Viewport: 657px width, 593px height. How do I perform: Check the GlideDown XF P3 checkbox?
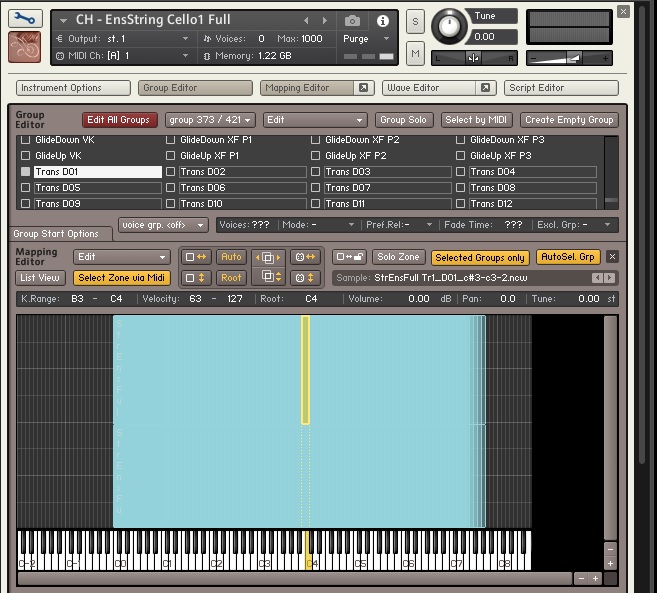(460, 140)
